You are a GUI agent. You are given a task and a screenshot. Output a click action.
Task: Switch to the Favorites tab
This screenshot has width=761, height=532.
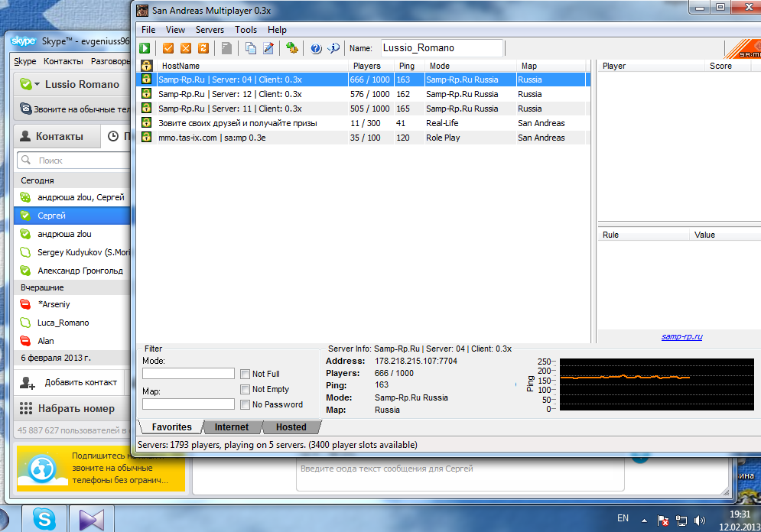(x=171, y=427)
